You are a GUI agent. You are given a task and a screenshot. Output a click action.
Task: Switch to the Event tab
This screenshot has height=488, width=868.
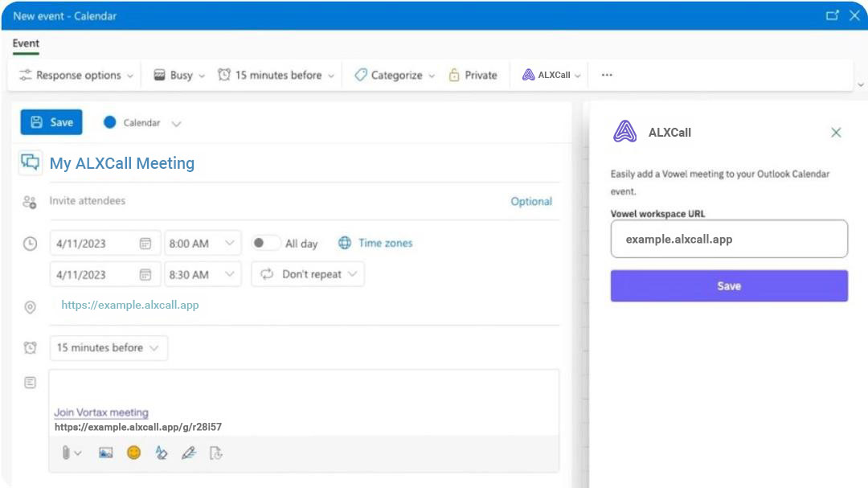click(26, 43)
